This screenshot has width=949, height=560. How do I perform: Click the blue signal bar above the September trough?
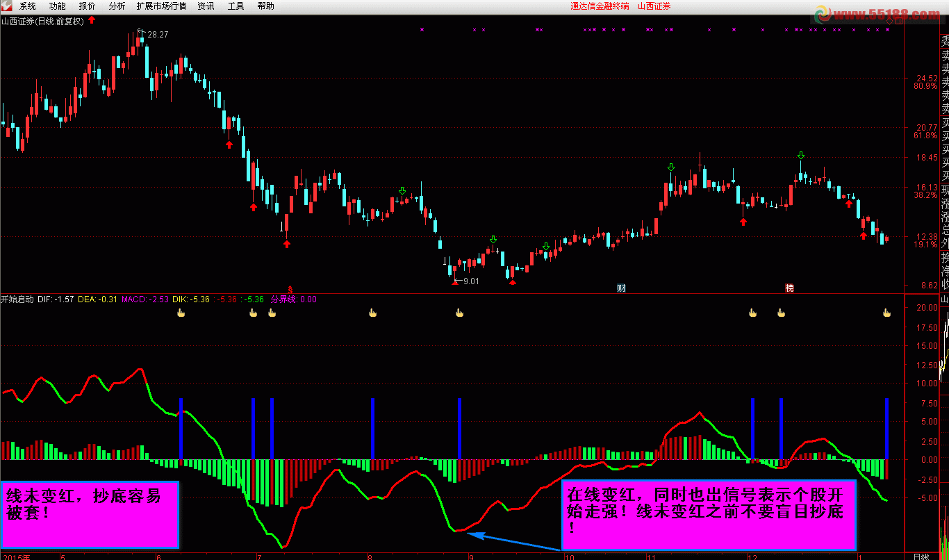click(459, 429)
